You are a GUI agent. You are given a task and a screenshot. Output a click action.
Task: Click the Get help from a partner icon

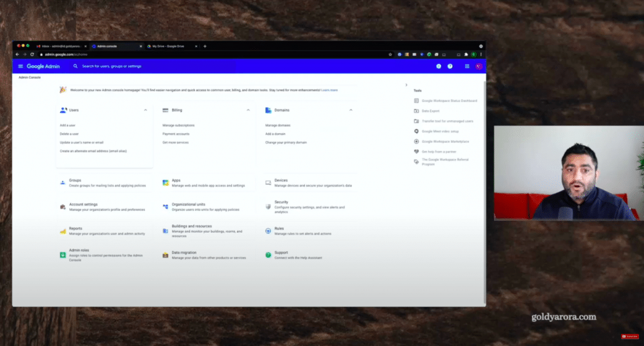click(416, 151)
